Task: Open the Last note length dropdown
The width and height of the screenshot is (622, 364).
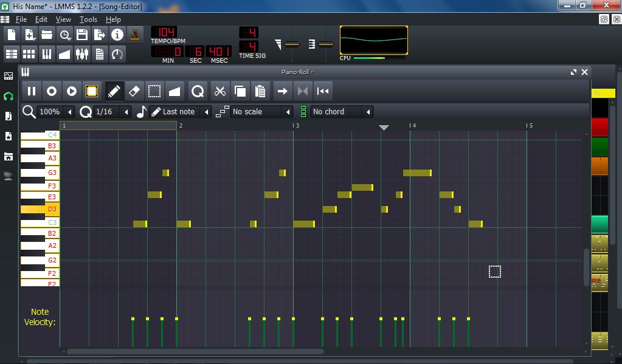Action: pyautogui.click(x=180, y=112)
